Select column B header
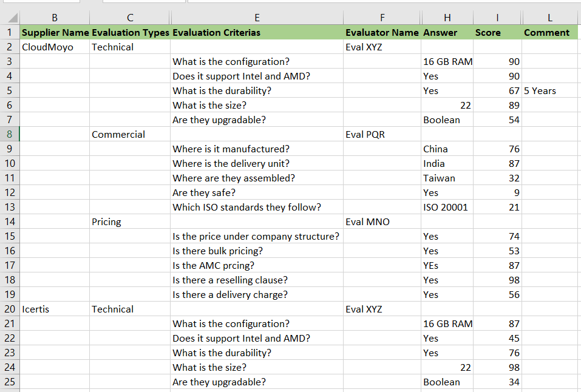The image size is (581, 392). 55,18
